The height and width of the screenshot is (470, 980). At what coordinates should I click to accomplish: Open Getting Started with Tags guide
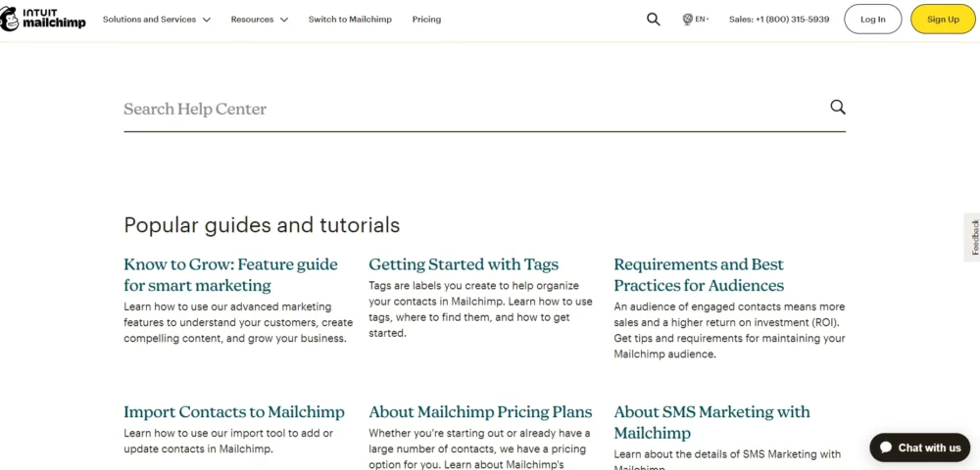click(464, 264)
